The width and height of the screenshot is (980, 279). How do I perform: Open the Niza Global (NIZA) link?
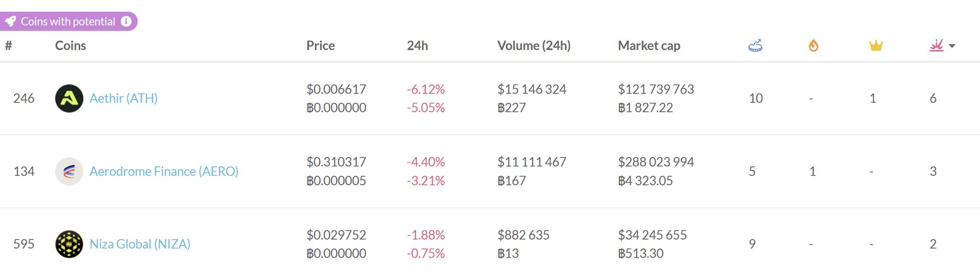[140, 244]
